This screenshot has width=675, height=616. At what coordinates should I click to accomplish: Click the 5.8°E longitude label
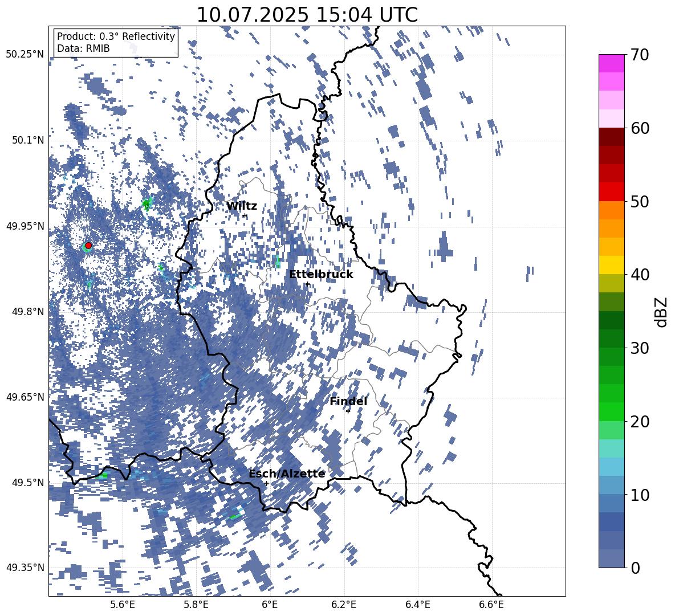click(196, 605)
